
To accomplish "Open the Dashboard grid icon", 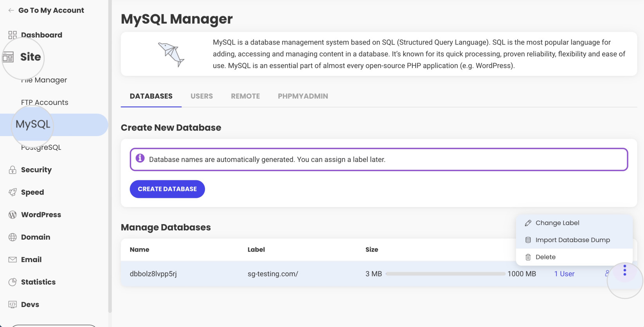I will pyautogui.click(x=13, y=35).
